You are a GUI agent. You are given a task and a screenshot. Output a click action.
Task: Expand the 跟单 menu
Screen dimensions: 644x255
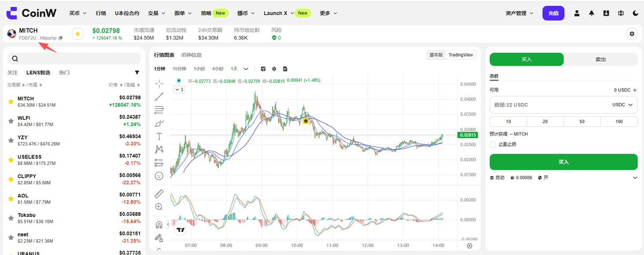click(x=183, y=13)
